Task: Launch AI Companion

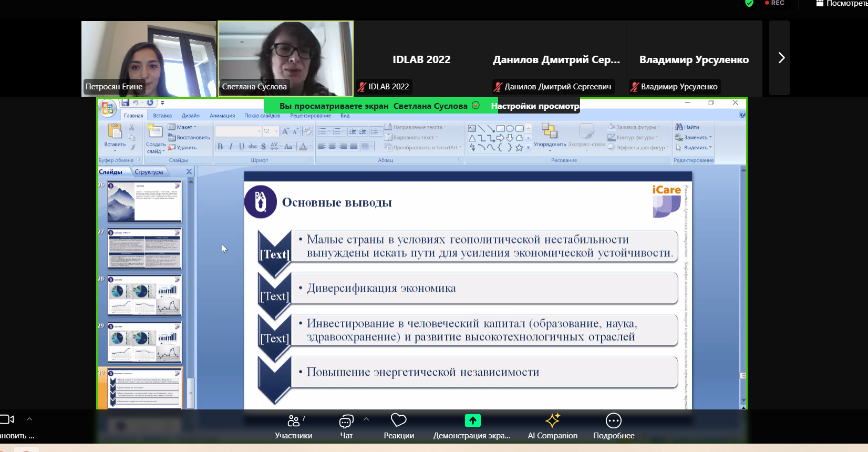Action: (552, 426)
